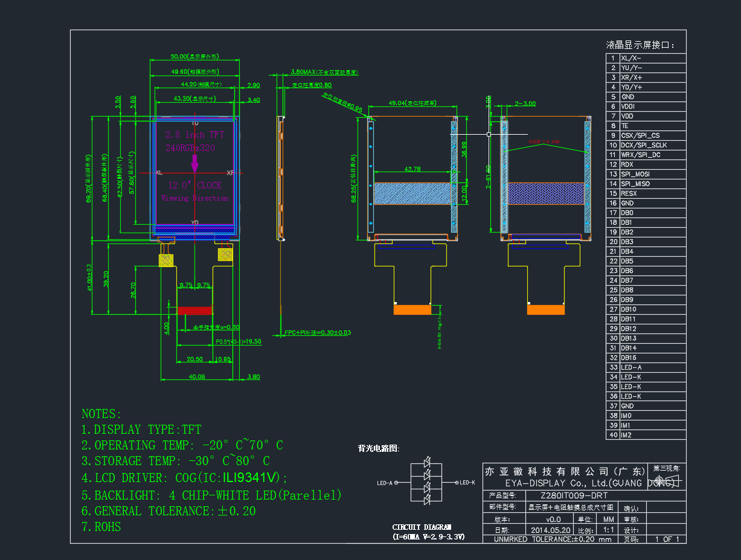Select the '36.89' rear view dimension
Image resolution: width=741 pixels, height=560 pixels.
[x=464, y=149]
